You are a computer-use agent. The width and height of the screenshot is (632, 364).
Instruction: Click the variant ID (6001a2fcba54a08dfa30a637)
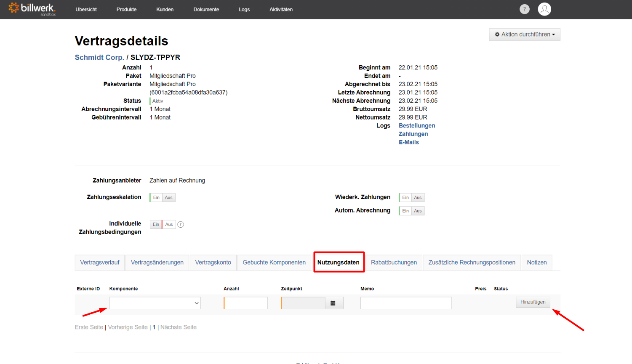click(189, 93)
